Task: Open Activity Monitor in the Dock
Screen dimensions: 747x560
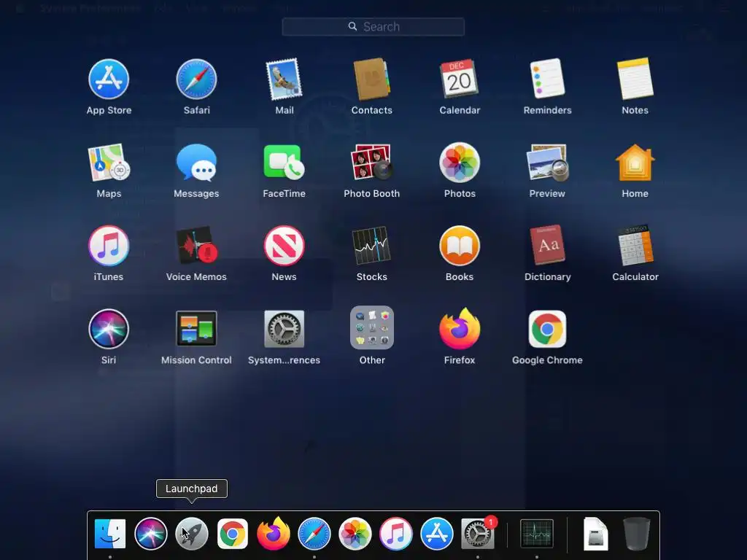Action: pyautogui.click(x=537, y=534)
